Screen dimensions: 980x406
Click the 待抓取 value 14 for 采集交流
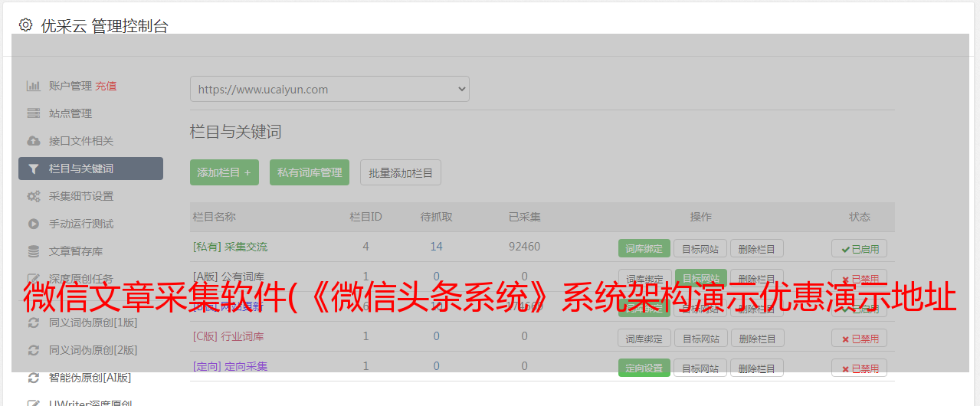[436, 247]
